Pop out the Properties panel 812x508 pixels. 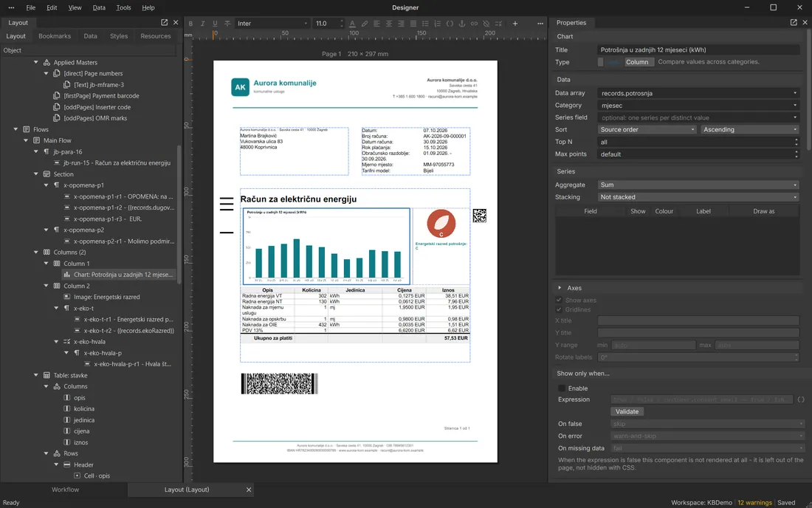point(794,22)
